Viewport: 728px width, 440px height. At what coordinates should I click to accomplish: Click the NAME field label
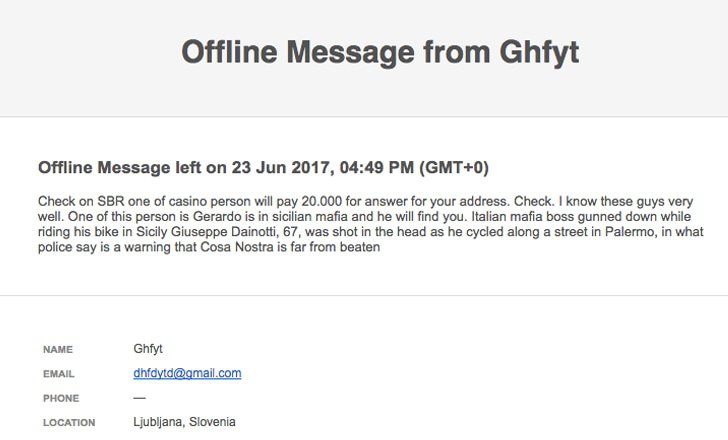coord(58,349)
